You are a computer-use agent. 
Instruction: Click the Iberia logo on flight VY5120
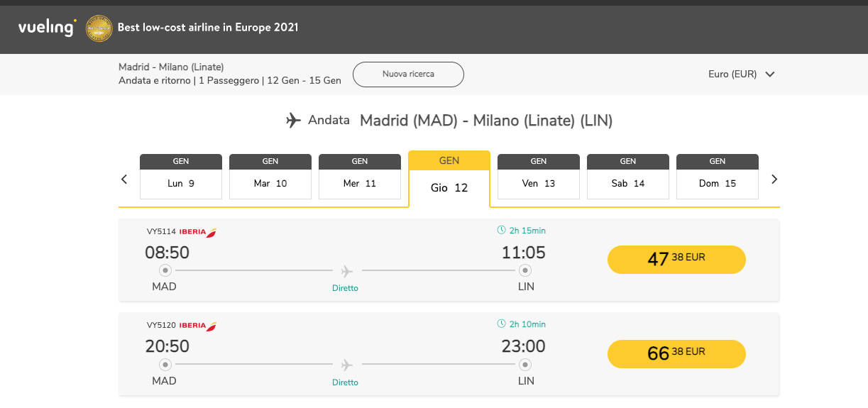click(x=198, y=326)
